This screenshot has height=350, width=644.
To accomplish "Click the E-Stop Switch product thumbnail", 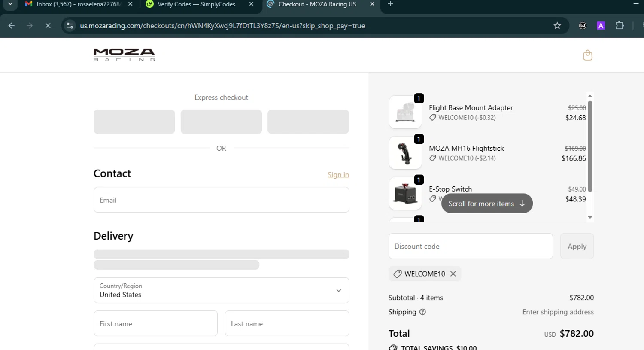I will [405, 193].
